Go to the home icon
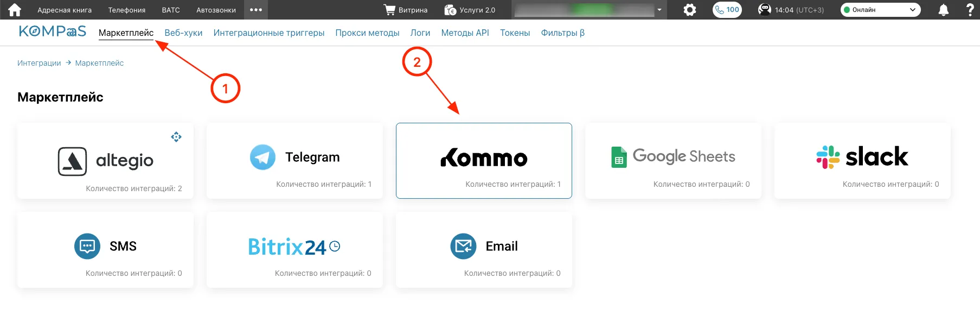Screen dimensions: 980x309 click(15, 10)
